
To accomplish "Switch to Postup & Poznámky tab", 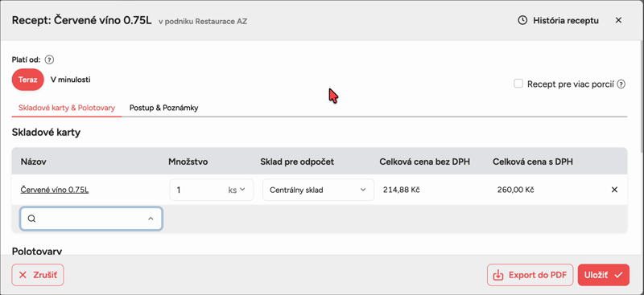I will click(x=164, y=108).
